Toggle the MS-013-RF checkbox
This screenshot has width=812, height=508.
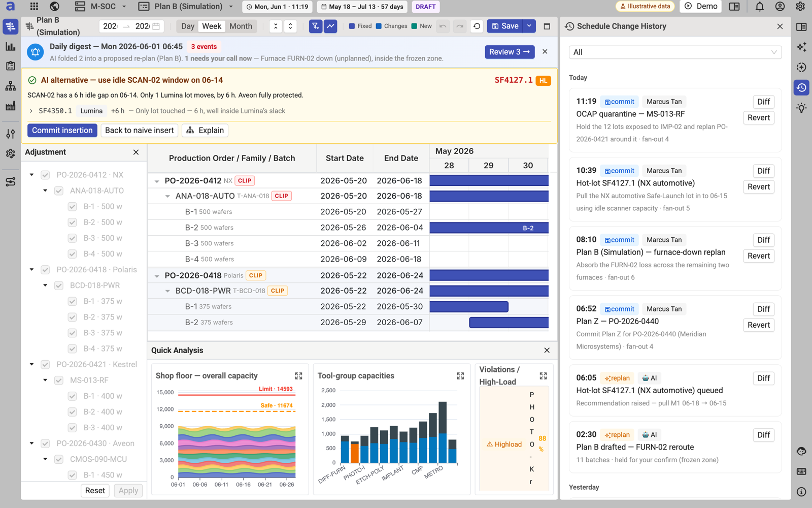[x=59, y=380]
